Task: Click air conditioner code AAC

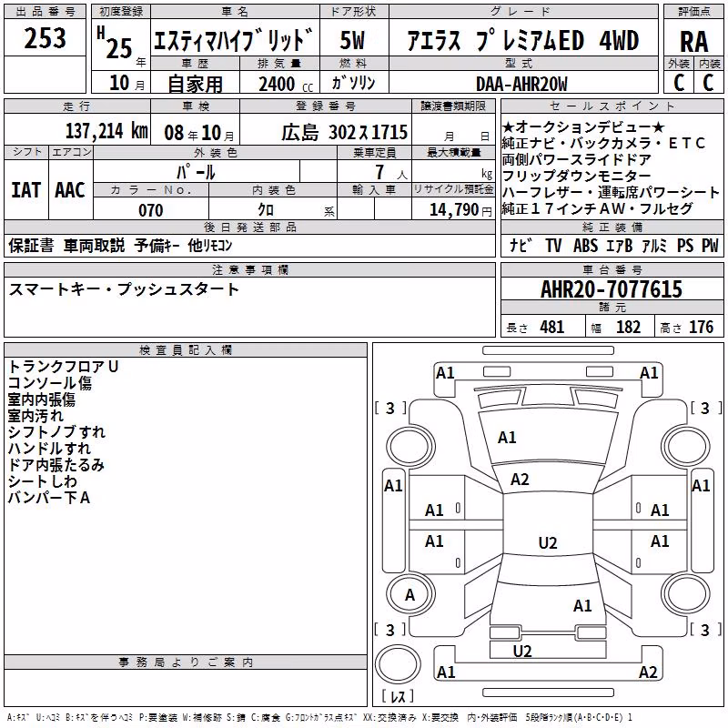Action: pos(70,190)
